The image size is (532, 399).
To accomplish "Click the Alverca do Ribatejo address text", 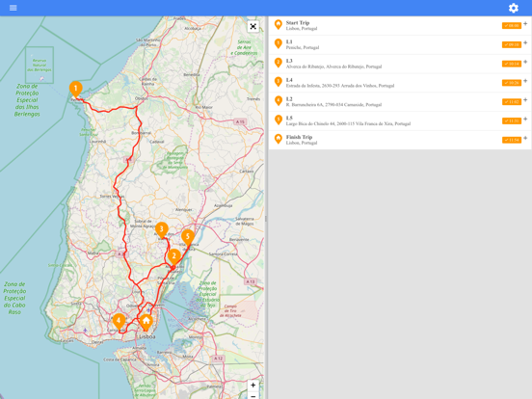I will 333,66.
